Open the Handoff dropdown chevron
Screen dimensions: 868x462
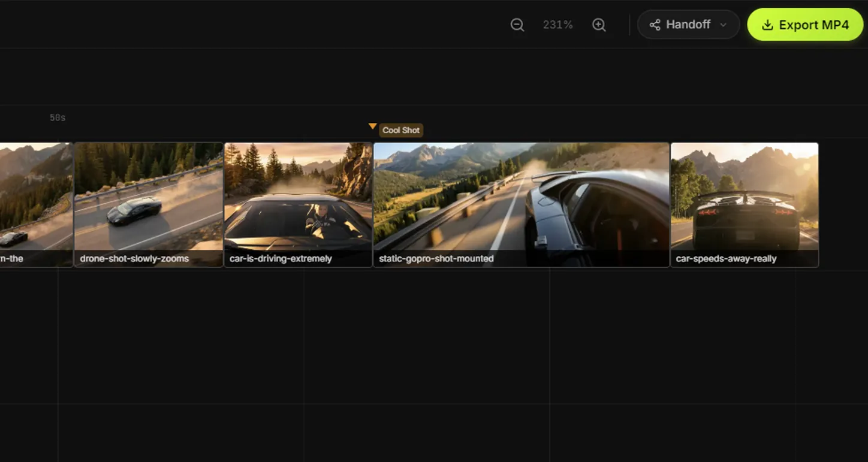[x=722, y=25]
